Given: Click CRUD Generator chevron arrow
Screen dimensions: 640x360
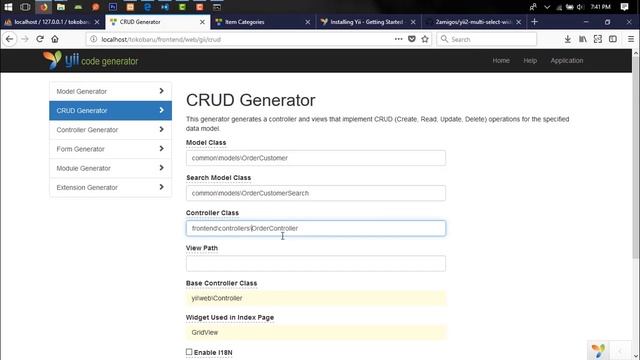Looking at the screenshot, I should [162, 110].
